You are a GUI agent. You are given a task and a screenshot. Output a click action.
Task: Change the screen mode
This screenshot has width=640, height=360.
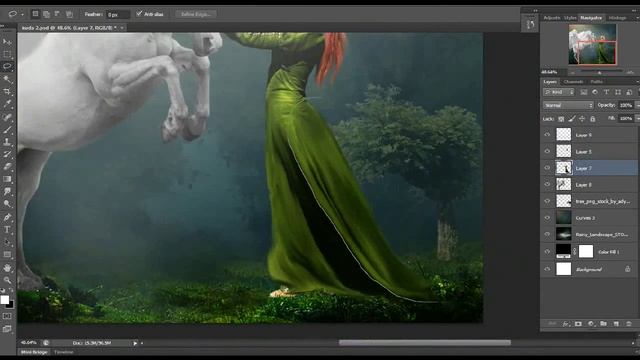[7, 329]
